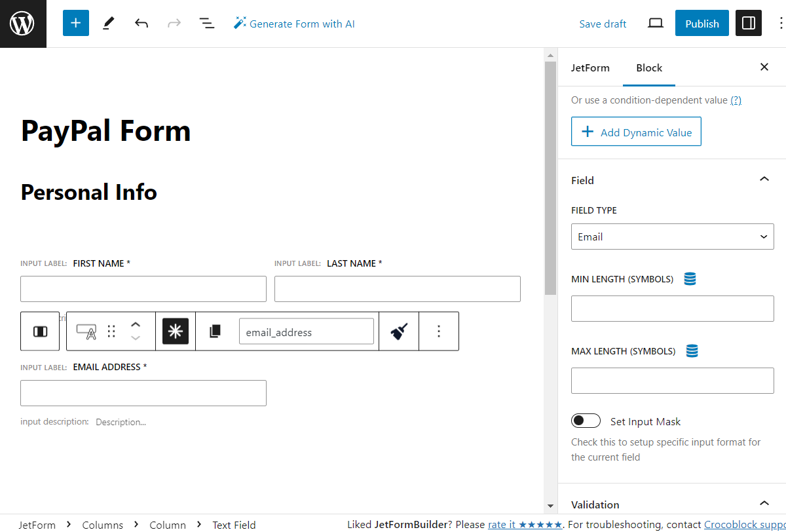Open the dynamic data icon next to MIN LENGTH
786x532 pixels.
[x=690, y=278]
